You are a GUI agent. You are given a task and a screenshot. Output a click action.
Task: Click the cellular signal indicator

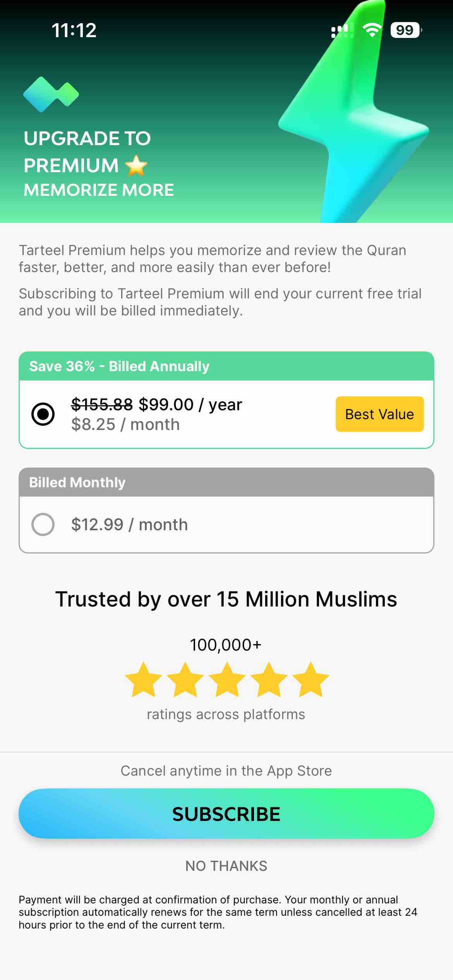click(x=341, y=30)
